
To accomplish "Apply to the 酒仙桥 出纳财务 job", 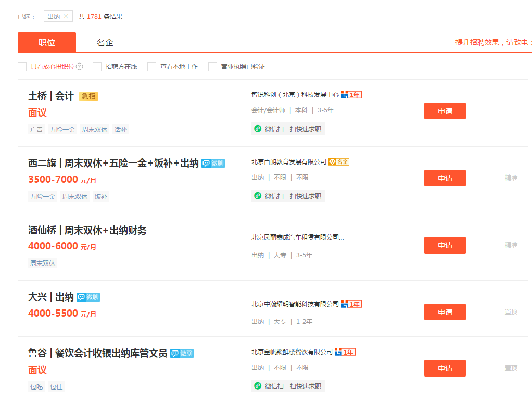I will 445,245.
